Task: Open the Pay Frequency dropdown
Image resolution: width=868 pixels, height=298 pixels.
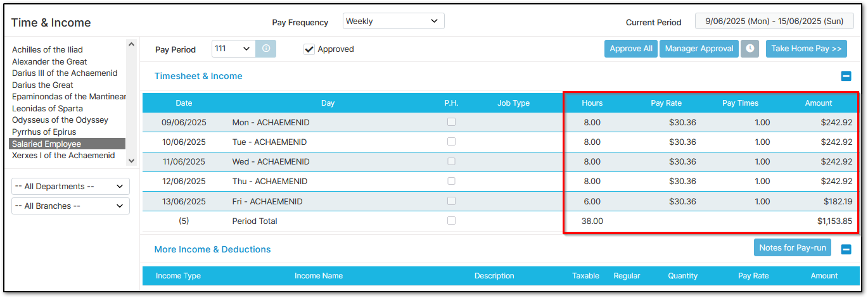Action: (393, 21)
